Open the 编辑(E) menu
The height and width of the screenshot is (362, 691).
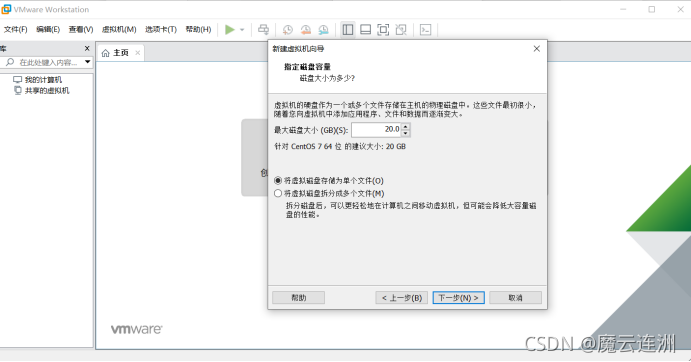tap(48, 30)
